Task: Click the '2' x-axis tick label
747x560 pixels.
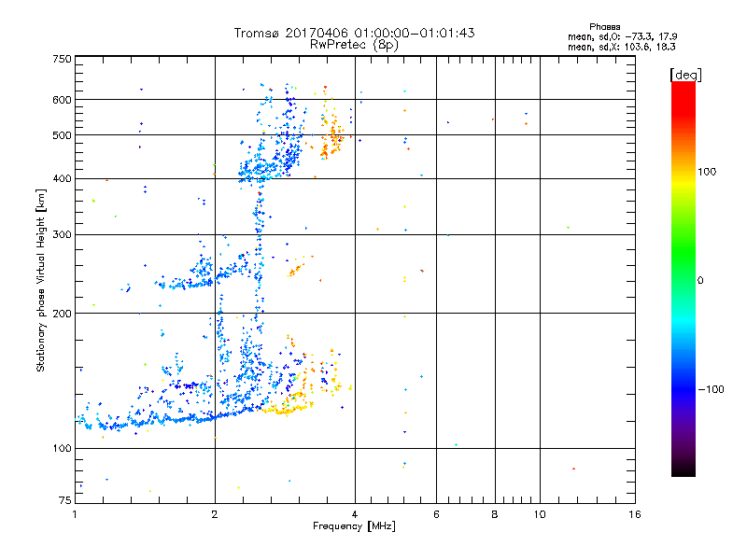Action: coord(215,514)
